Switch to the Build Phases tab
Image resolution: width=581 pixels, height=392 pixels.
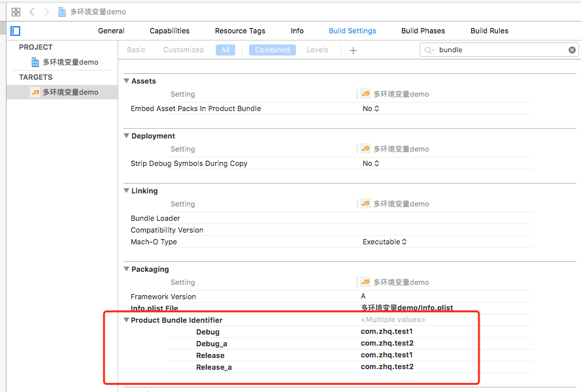coord(423,31)
